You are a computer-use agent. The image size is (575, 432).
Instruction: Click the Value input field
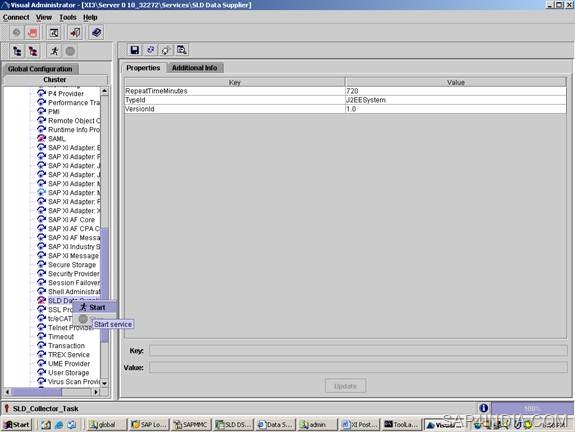click(358, 367)
